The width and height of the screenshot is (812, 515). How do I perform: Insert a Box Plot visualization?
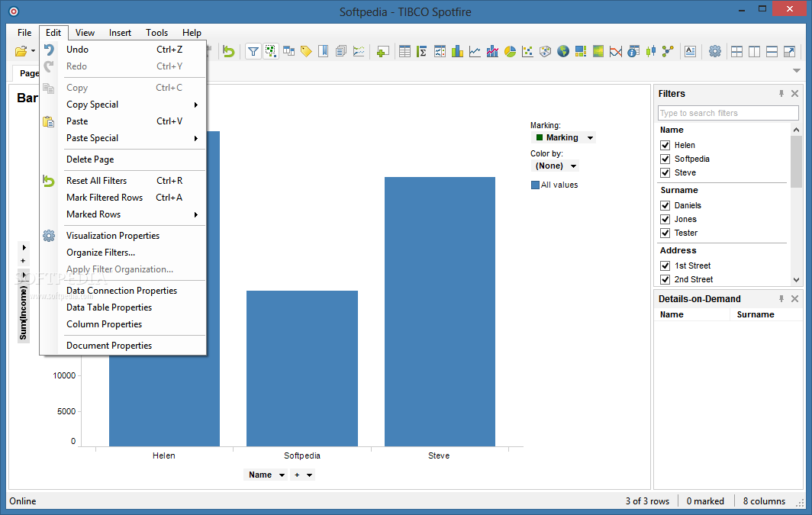click(x=650, y=51)
